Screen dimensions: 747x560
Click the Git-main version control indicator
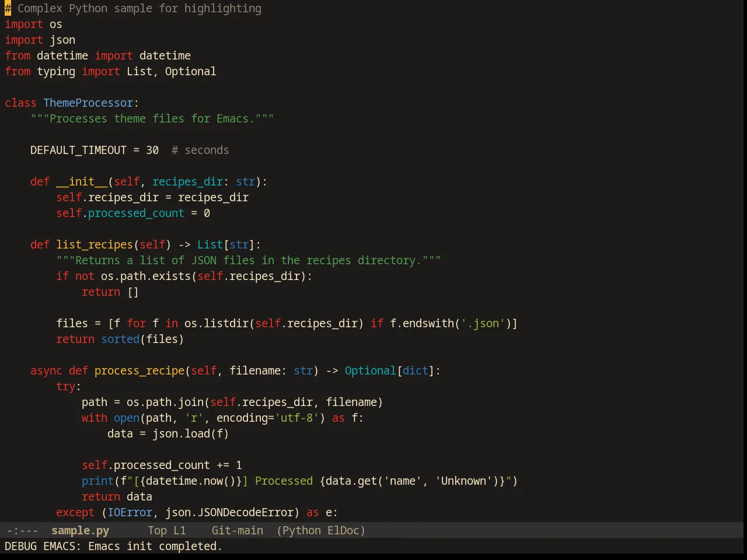click(x=237, y=530)
